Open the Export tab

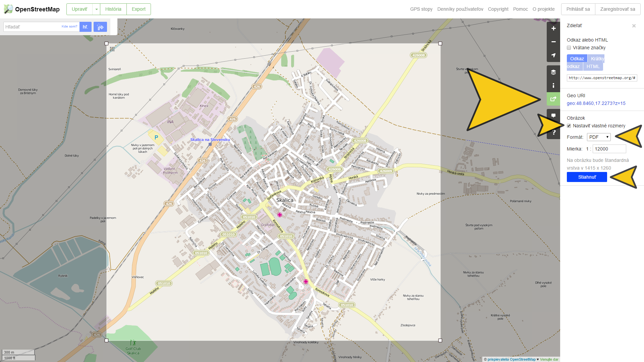click(x=139, y=9)
